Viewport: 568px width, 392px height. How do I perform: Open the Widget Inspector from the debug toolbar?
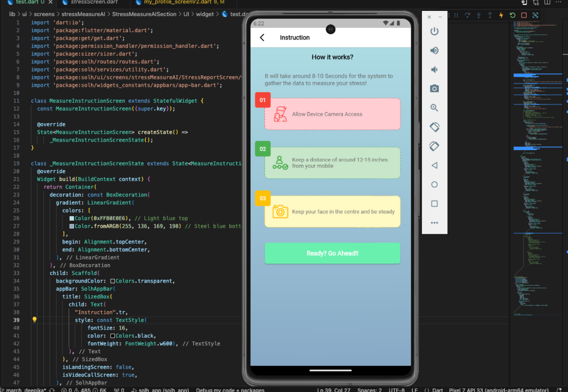coord(535,15)
